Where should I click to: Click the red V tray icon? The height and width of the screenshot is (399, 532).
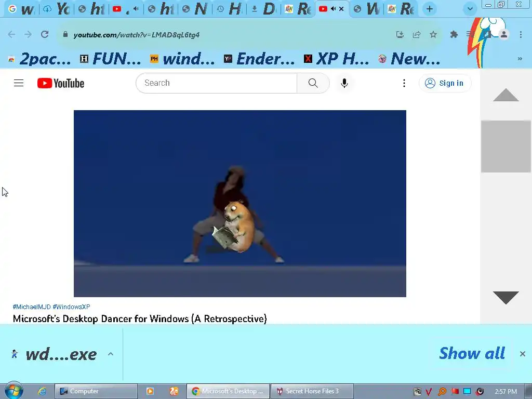(429, 392)
